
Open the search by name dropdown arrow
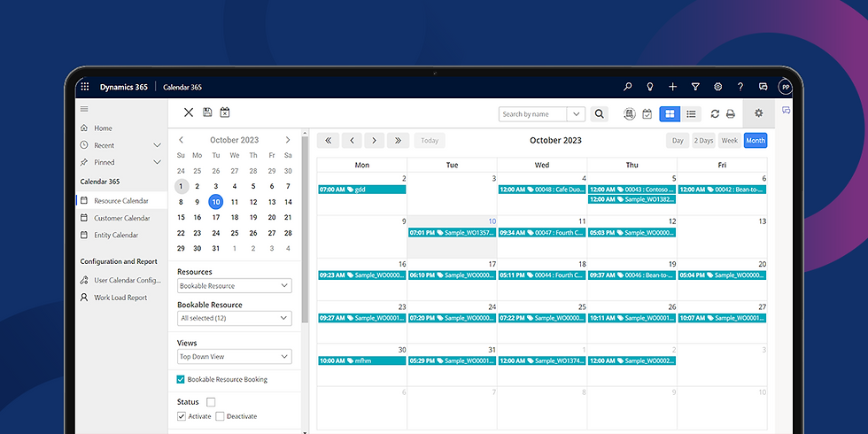(x=577, y=114)
